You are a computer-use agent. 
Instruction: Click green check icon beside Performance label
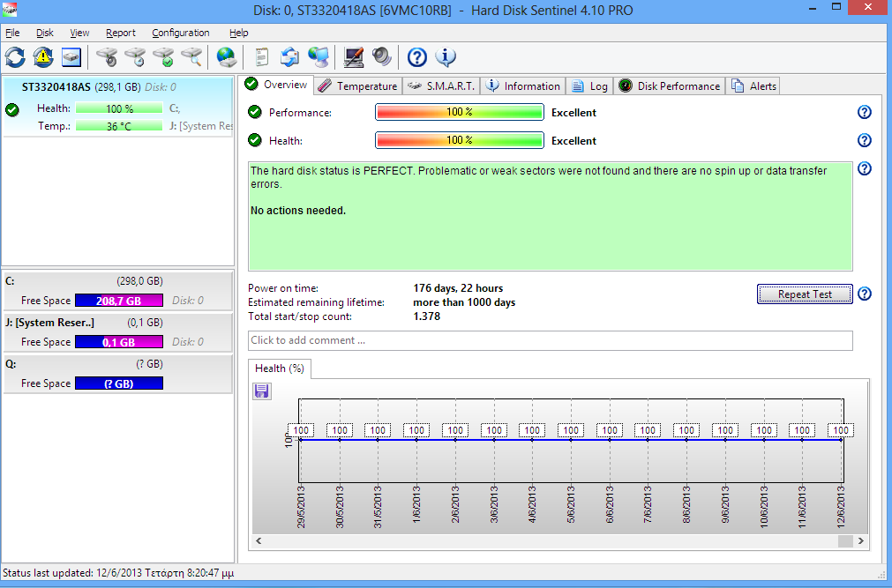[x=255, y=112]
